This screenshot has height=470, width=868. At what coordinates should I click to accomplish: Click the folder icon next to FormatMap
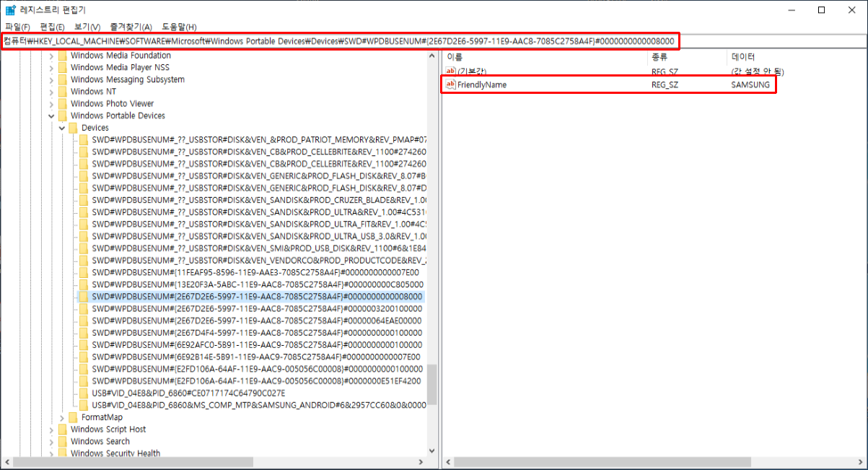74,417
